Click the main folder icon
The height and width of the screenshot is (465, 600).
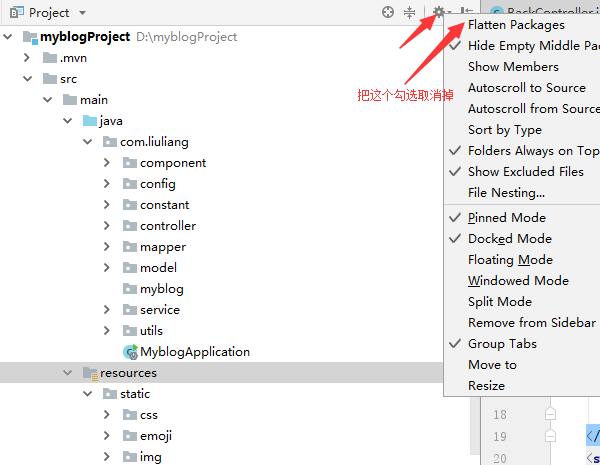[x=70, y=100]
